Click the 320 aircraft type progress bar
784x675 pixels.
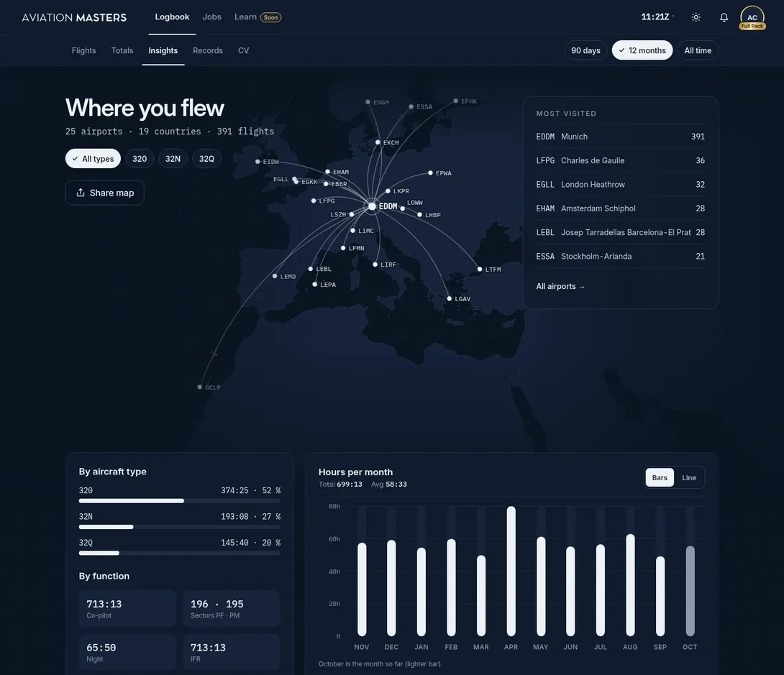(180, 500)
